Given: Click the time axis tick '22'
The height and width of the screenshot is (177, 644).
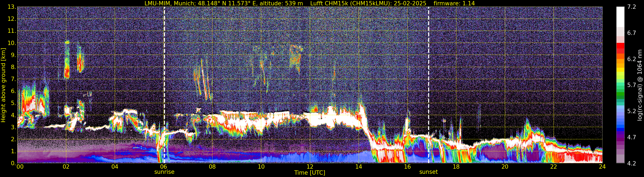Looking at the screenshot, I should 554,167.
